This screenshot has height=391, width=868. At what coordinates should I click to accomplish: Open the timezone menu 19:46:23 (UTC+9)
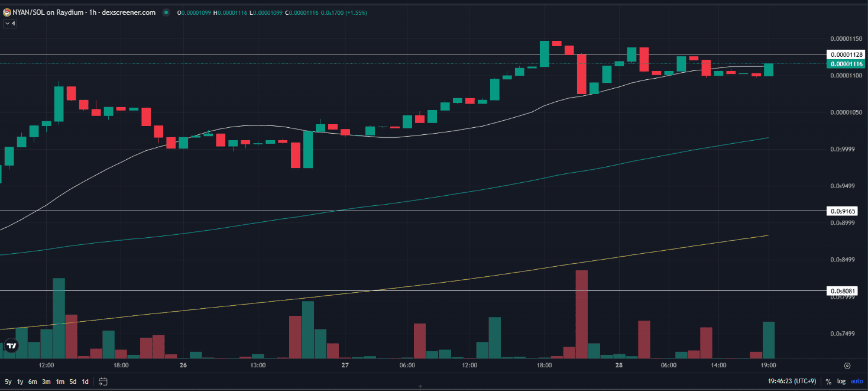coord(792,382)
